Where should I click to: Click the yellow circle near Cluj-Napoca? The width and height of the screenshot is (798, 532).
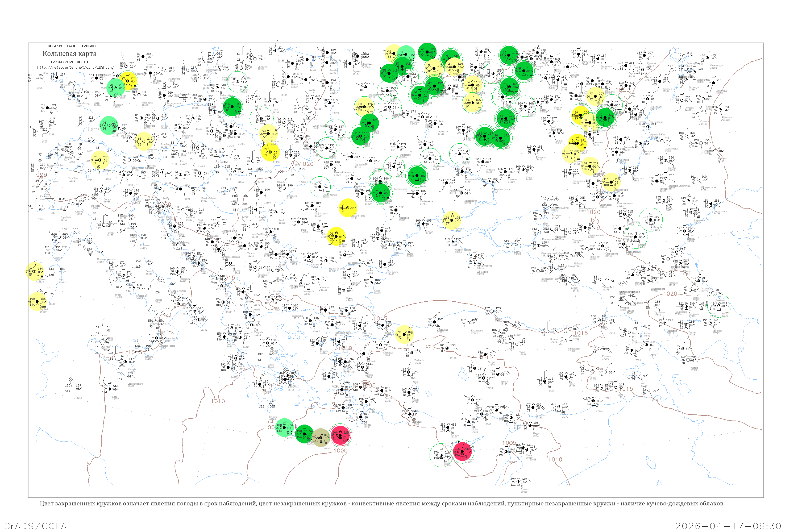[348, 208]
